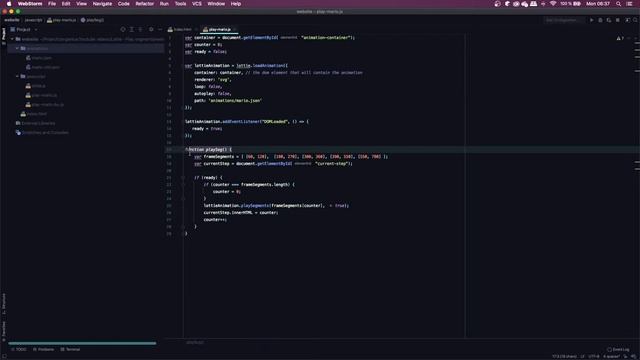Fold the if (ready) block at gutter
Image resolution: width=640 pixels, height=360 pixels.
pos(183,178)
